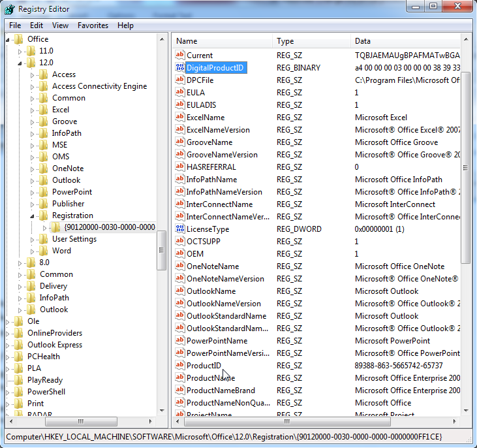The height and width of the screenshot is (448, 477).
Task: Click the tree pane vertical scrollbar thumb
Action: [162, 250]
